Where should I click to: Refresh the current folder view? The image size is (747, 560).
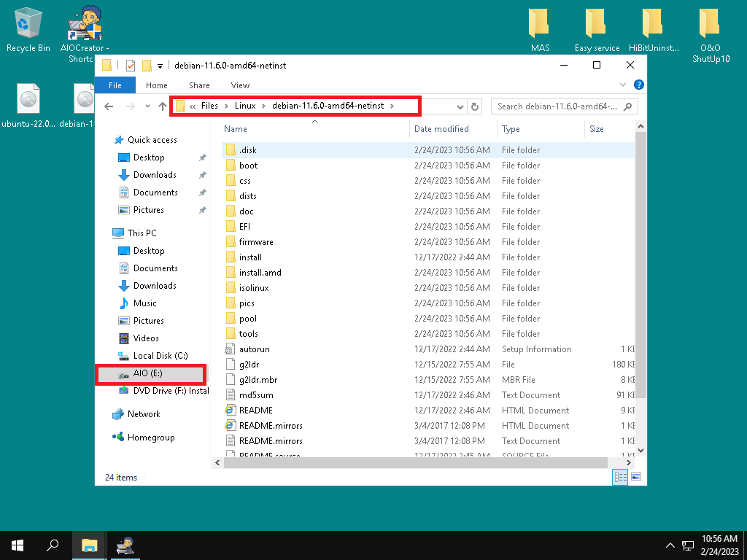click(475, 106)
